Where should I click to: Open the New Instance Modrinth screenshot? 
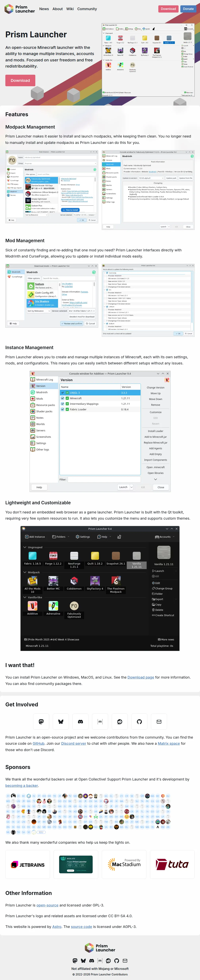tap(52, 186)
